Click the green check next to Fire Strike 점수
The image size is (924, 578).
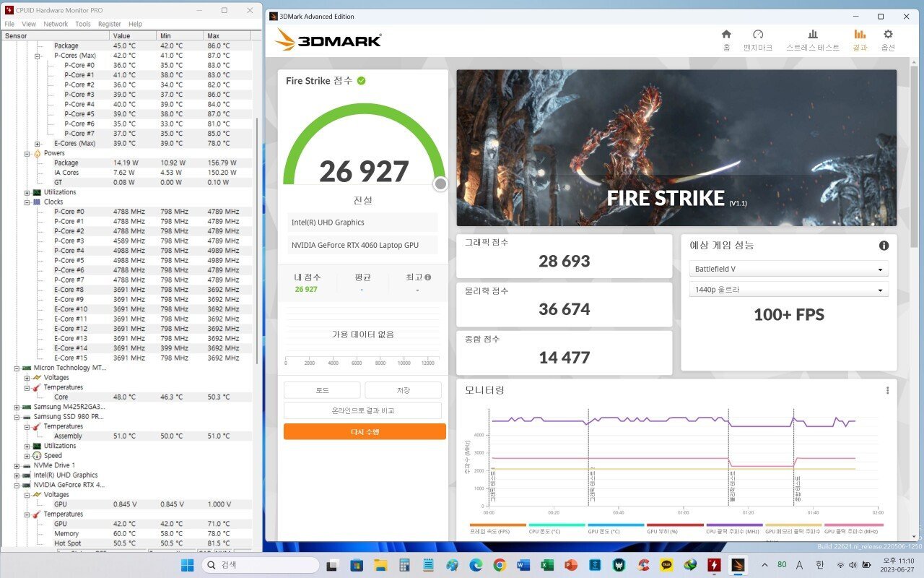pos(362,80)
